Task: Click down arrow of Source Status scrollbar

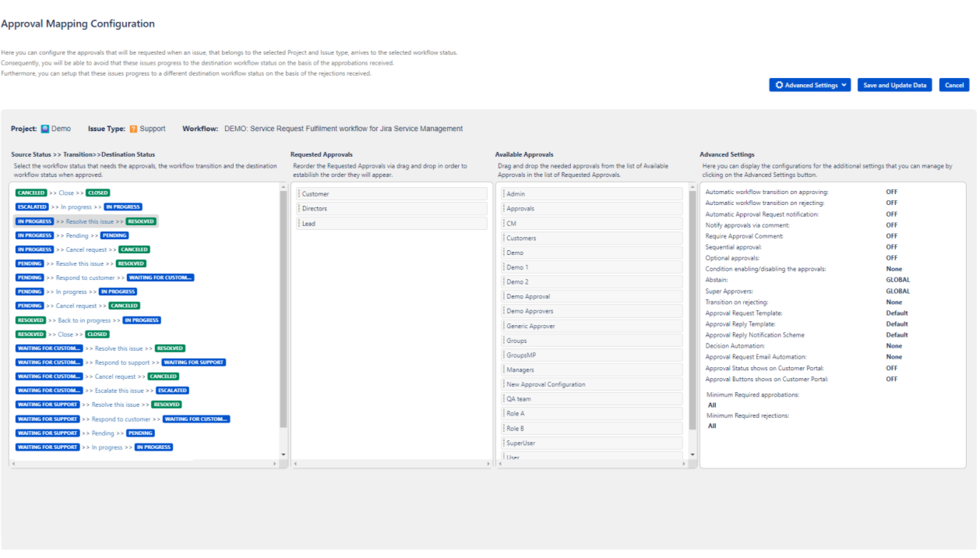Action: [x=283, y=454]
